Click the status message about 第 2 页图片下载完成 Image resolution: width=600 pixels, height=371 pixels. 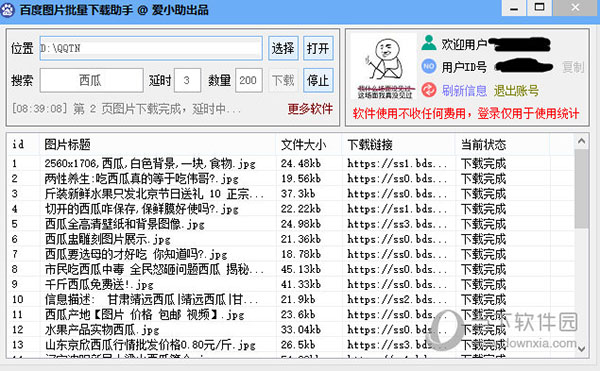pos(126,109)
